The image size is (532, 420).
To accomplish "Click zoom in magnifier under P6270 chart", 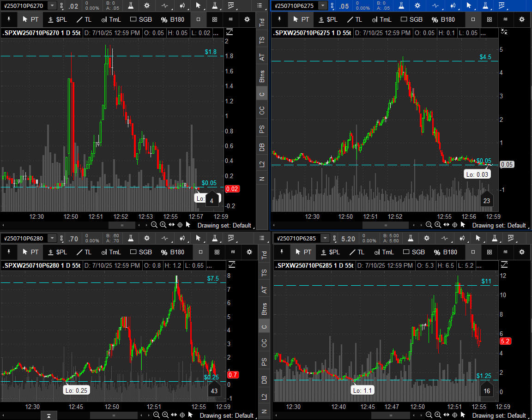I will coord(163,225).
